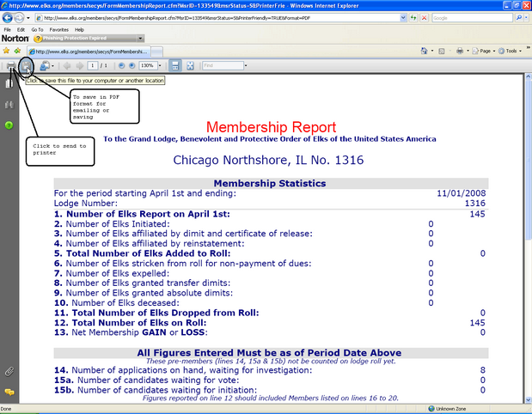Expand the Find options dropdown
The height and width of the screenshot is (414, 532).
pyautogui.click(x=246, y=66)
